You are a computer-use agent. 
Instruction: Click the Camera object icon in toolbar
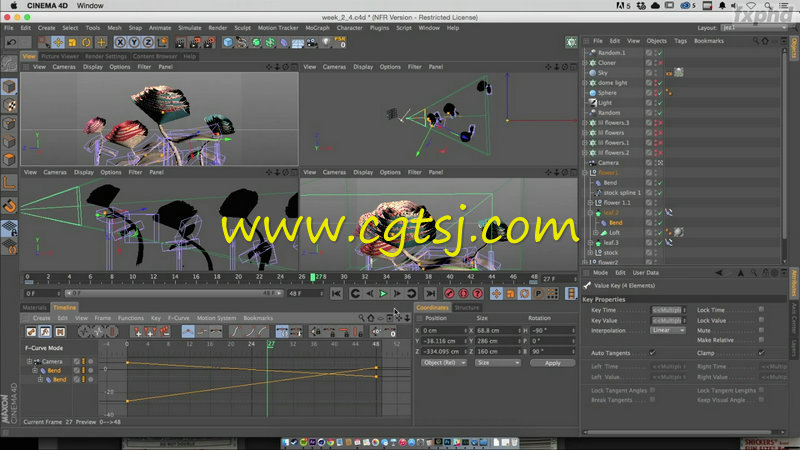pos(312,43)
